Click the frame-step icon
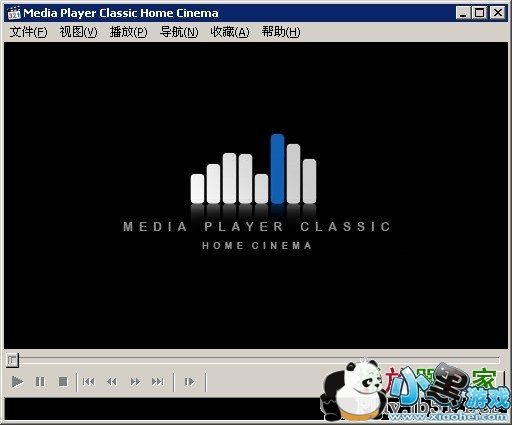The height and width of the screenshot is (425, 512). 189,381
